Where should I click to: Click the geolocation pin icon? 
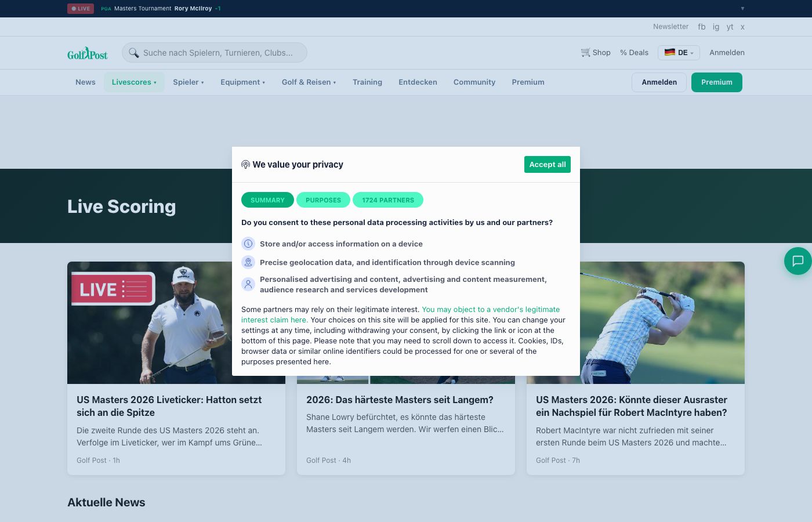point(248,262)
